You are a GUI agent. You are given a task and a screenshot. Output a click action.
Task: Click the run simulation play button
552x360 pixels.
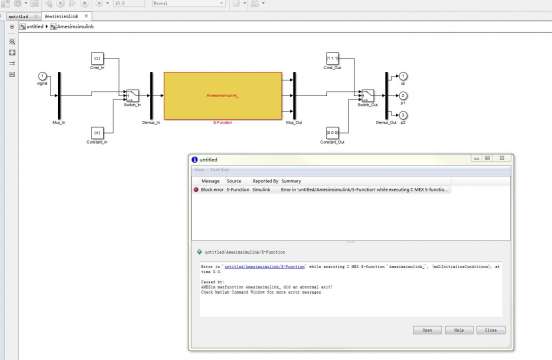pos(61,4)
